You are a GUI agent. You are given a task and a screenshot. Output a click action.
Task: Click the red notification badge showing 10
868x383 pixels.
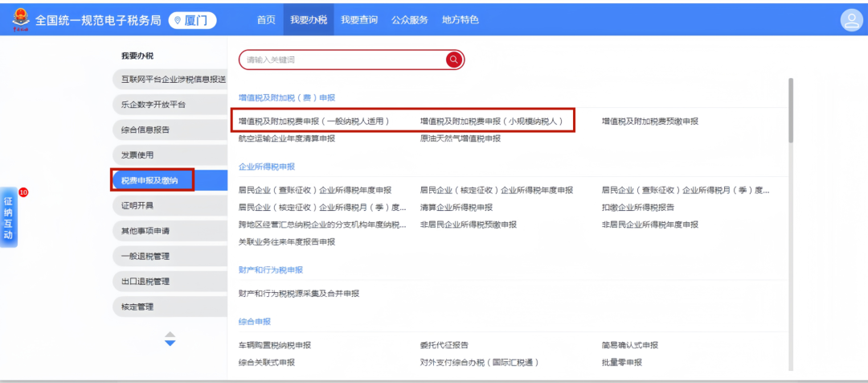pos(23,191)
